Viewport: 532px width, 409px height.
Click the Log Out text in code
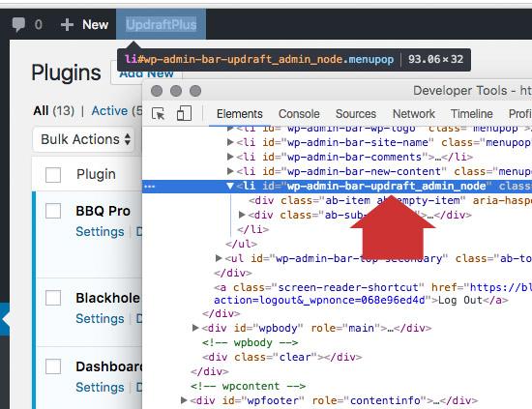[460, 300]
